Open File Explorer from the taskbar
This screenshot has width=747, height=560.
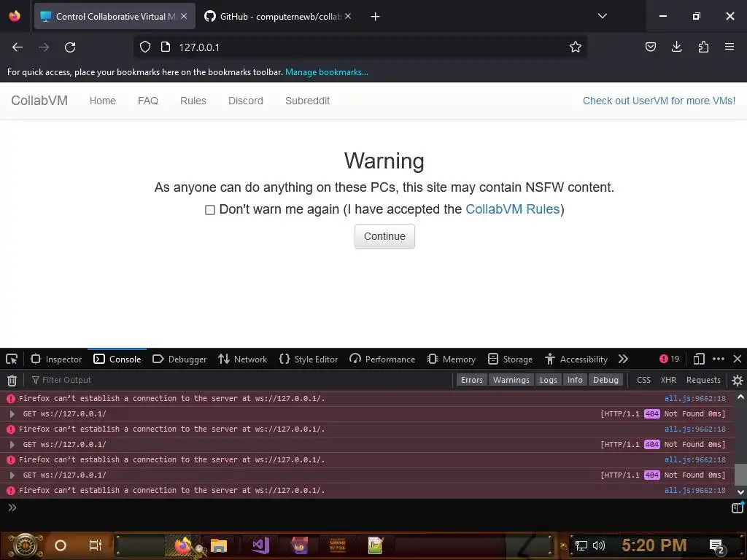219,545
